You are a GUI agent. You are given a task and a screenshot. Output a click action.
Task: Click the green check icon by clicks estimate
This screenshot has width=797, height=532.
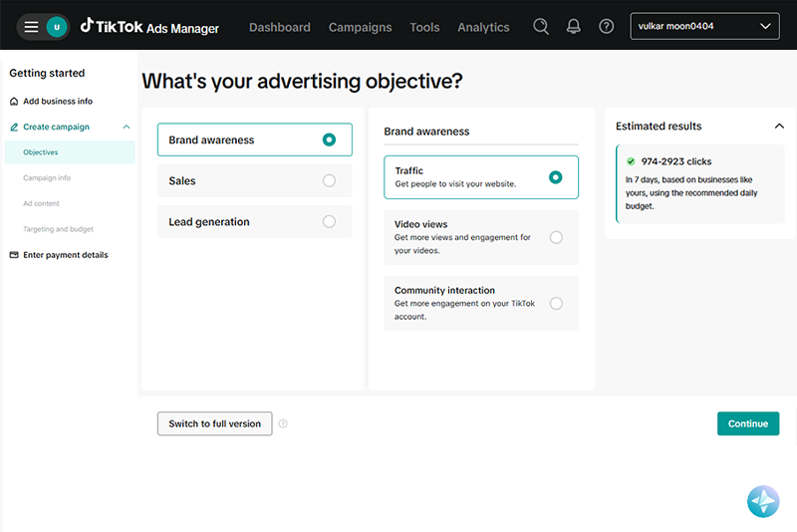(631, 161)
